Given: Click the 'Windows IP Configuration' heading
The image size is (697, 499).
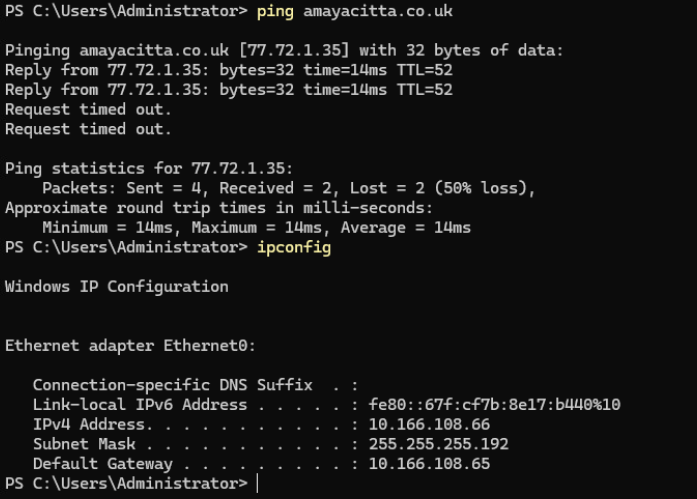Looking at the screenshot, I should (x=117, y=286).
